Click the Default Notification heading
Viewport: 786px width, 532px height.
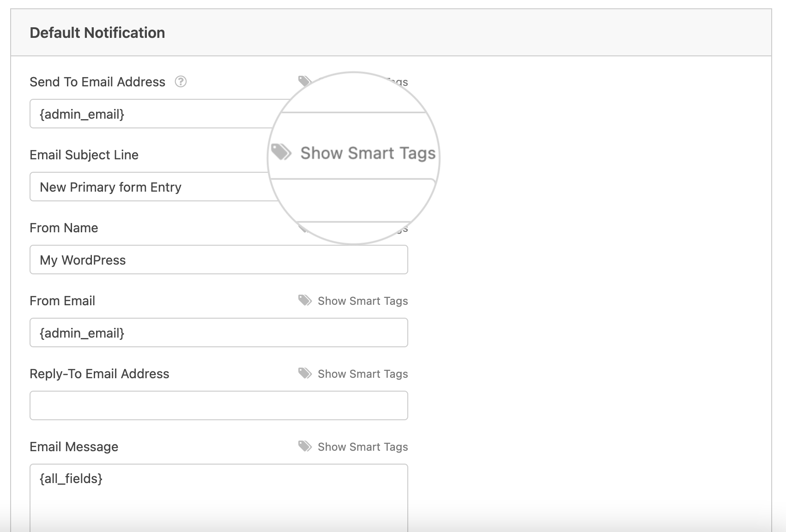click(97, 33)
